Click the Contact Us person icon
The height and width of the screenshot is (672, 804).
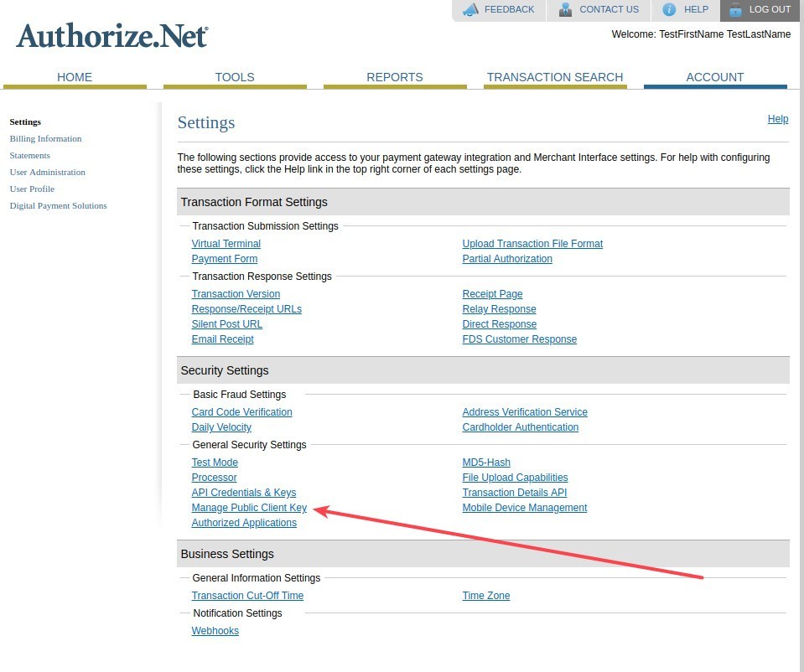[x=565, y=9]
